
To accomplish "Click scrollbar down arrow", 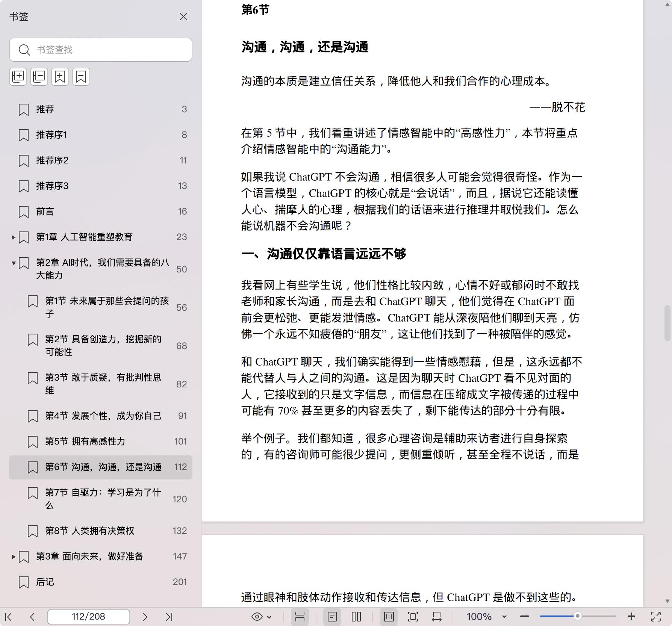I will click(667, 601).
